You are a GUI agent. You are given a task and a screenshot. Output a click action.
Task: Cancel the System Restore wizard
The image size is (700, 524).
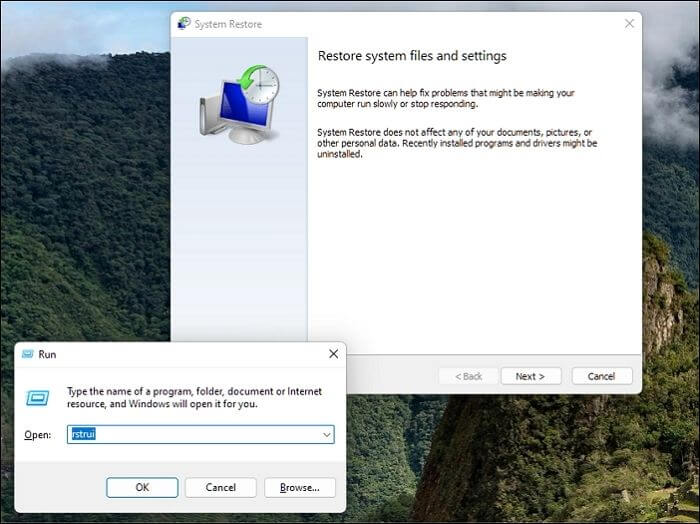pos(601,376)
